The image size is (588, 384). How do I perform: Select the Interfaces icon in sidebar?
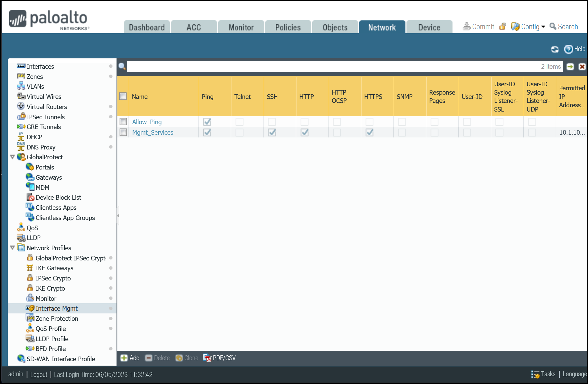(21, 66)
